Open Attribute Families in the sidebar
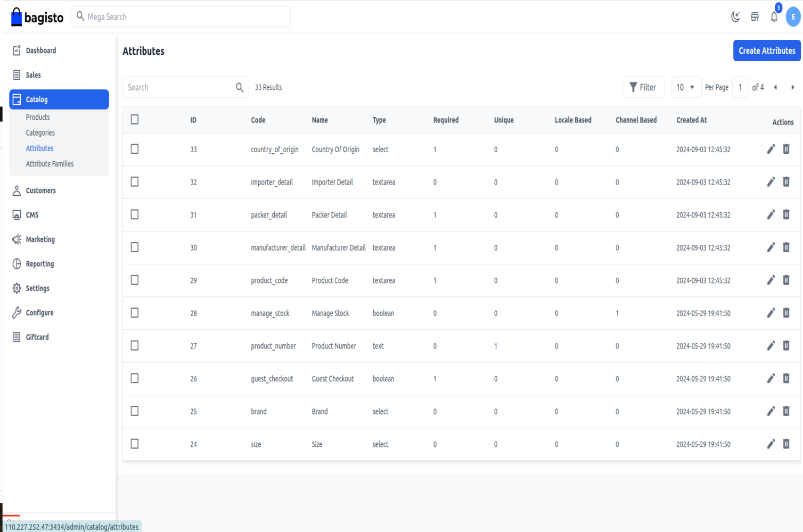Viewport: 803px width, 532px height. click(x=50, y=164)
